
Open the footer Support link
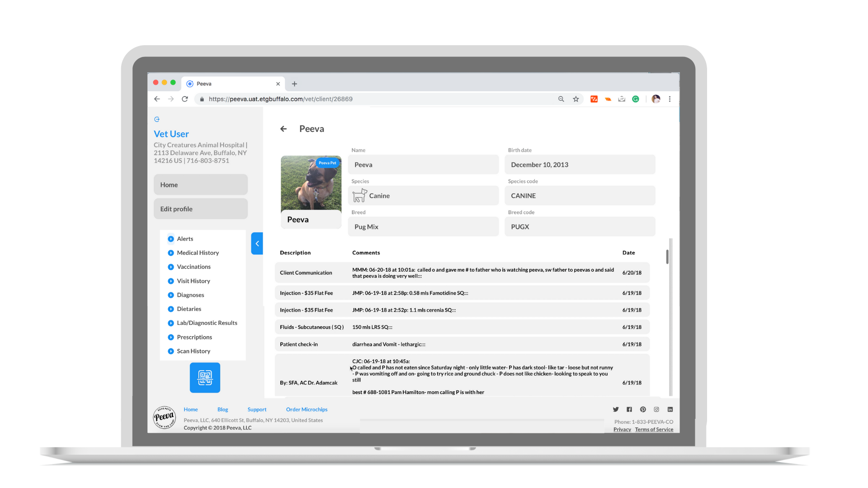coord(257,409)
